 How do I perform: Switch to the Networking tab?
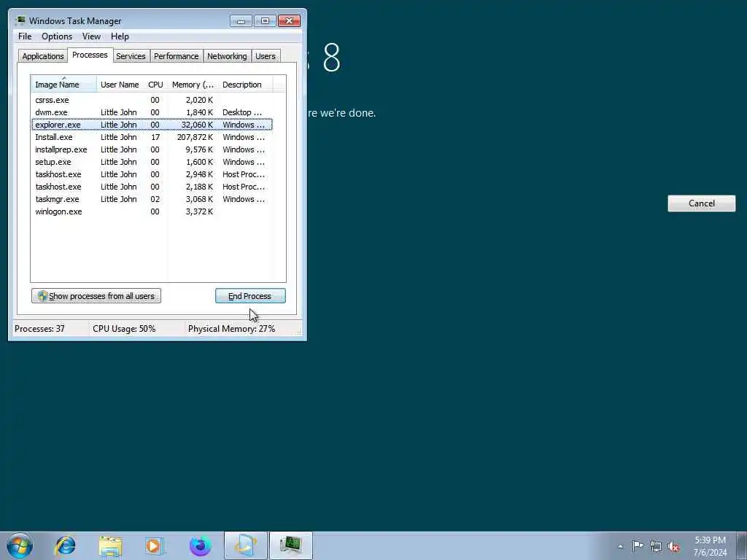pos(227,56)
